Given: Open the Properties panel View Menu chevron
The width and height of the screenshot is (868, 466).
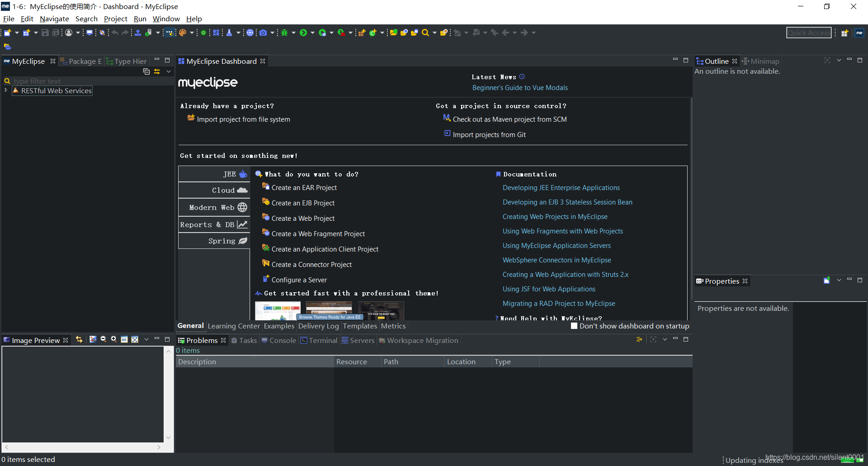Looking at the screenshot, I should point(839,280).
